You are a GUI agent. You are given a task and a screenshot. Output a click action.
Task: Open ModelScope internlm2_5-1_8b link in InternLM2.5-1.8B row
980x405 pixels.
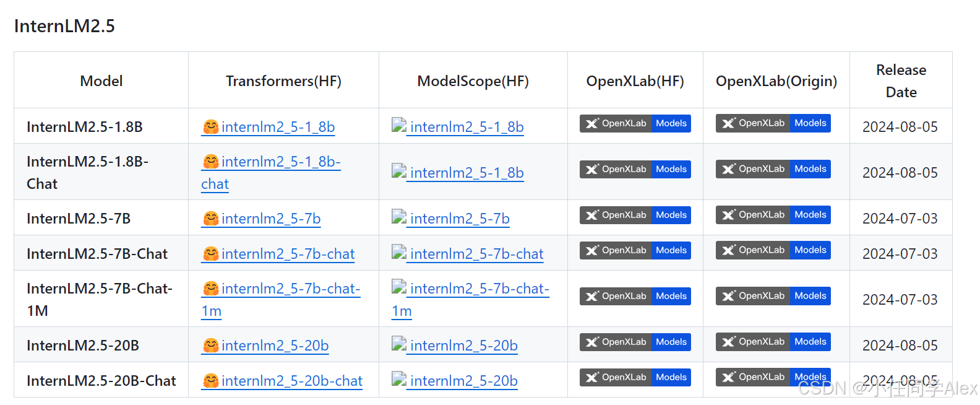pos(466,127)
